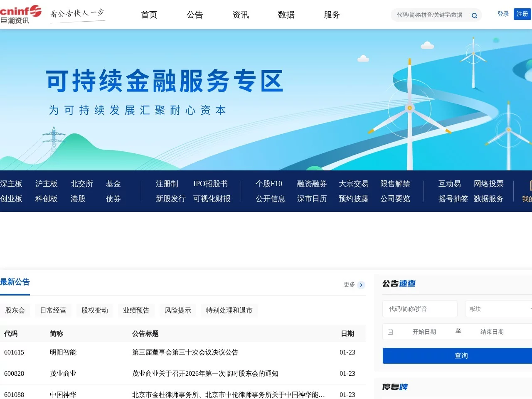The image size is (532, 399).
Task: Open the 板块 dropdown
Action: 499,309
